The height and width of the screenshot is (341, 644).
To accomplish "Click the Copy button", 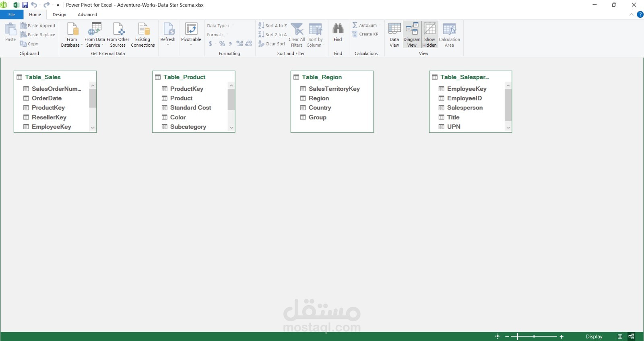I will click(x=29, y=44).
